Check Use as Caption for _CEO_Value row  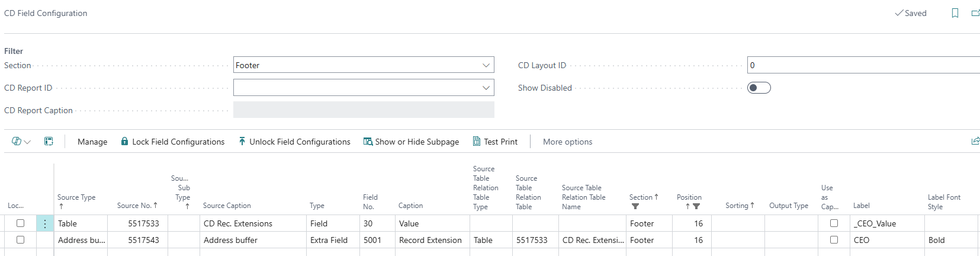tap(834, 223)
